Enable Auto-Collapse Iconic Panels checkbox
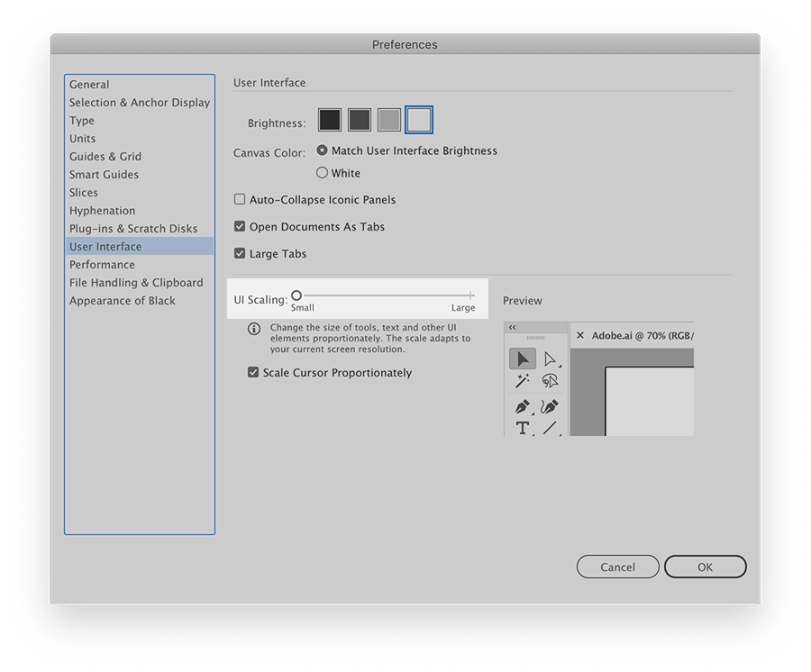811x672 pixels. [240, 200]
